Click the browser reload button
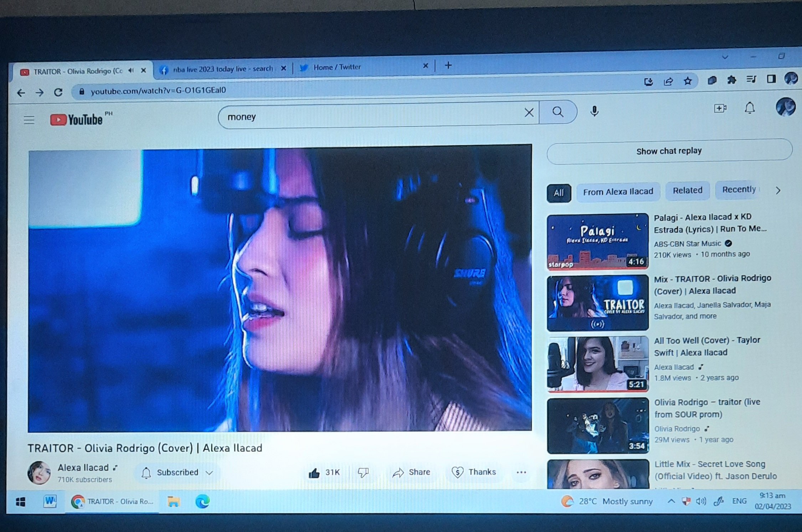 (58, 93)
